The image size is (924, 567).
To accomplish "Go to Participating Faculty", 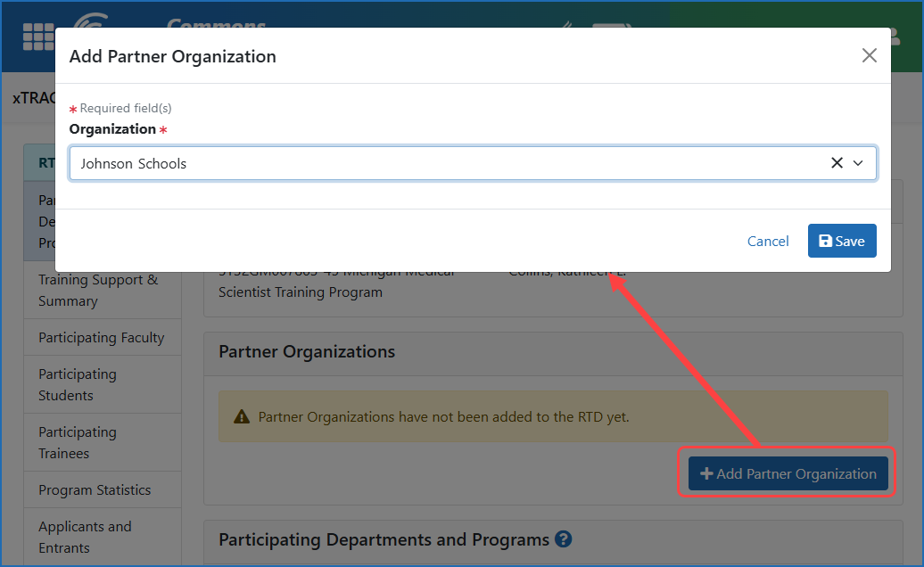I will (x=103, y=337).
